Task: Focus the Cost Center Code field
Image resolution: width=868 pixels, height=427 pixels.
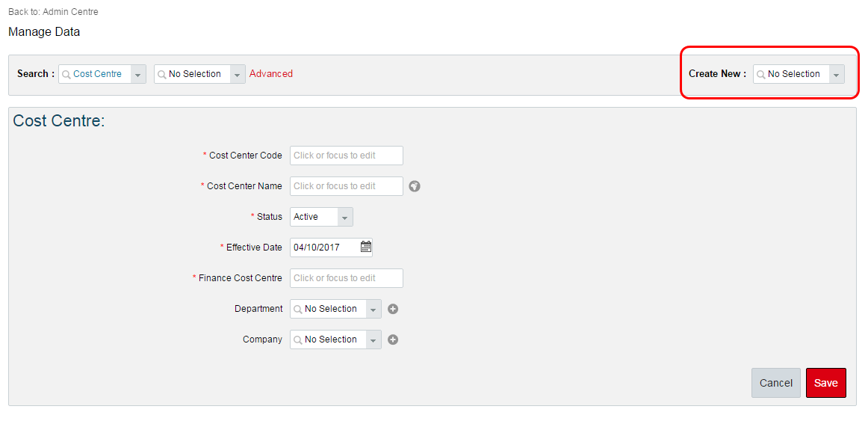Action: (x=347, y=156)
